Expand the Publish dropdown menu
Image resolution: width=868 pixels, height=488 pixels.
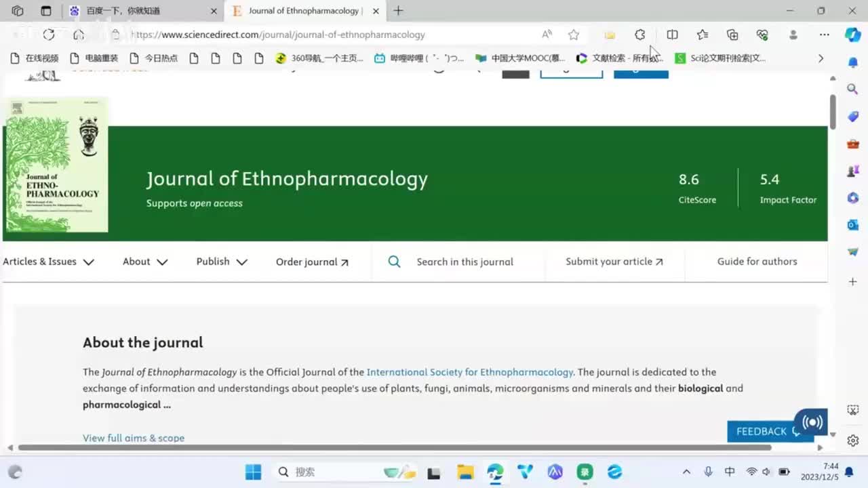(222, 262)
